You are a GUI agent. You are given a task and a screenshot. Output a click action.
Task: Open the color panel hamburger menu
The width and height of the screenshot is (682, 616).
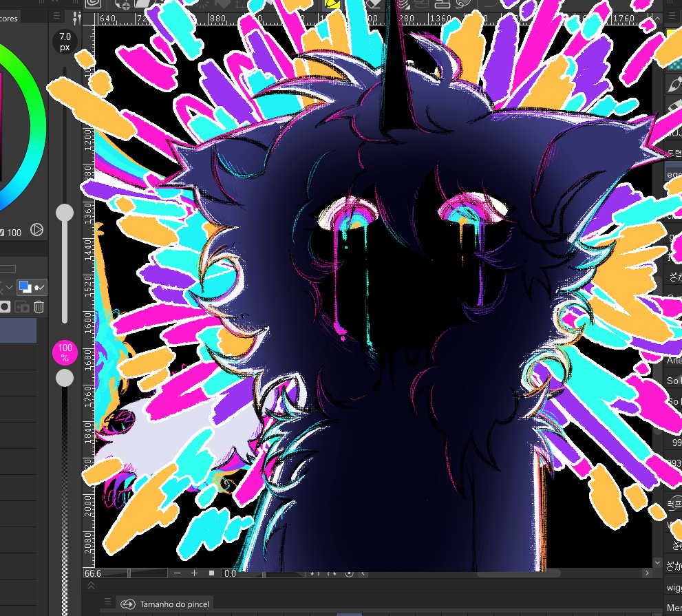[x=56, y=17]
